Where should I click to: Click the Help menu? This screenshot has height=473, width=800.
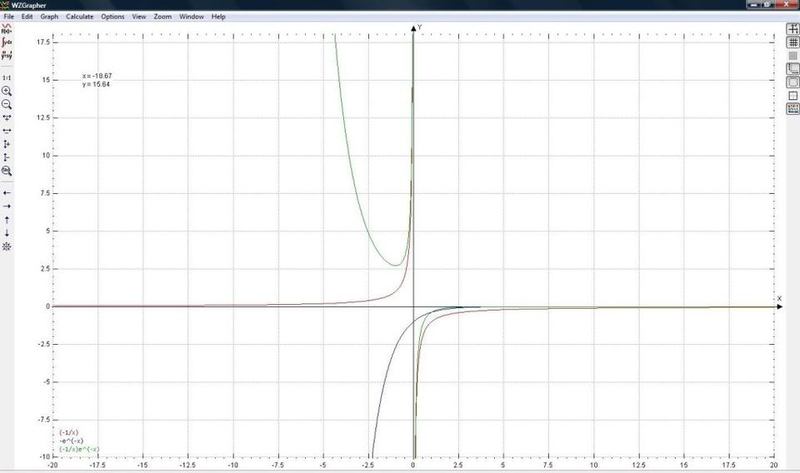218,17
